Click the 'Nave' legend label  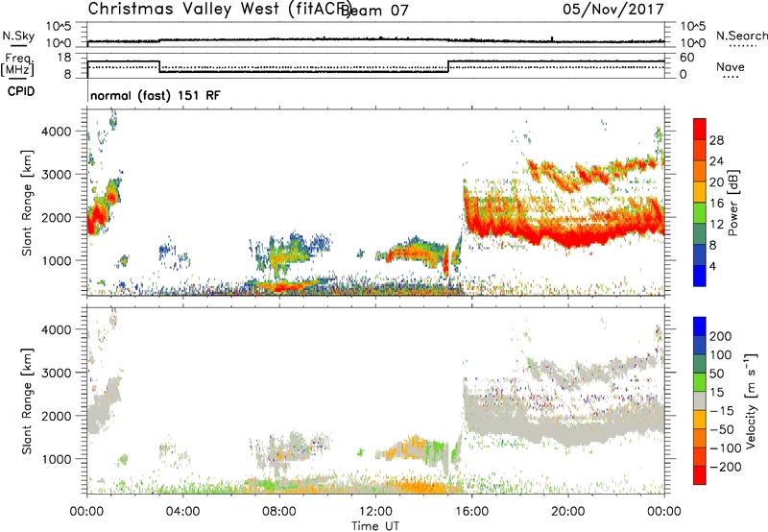coord(731,66)
